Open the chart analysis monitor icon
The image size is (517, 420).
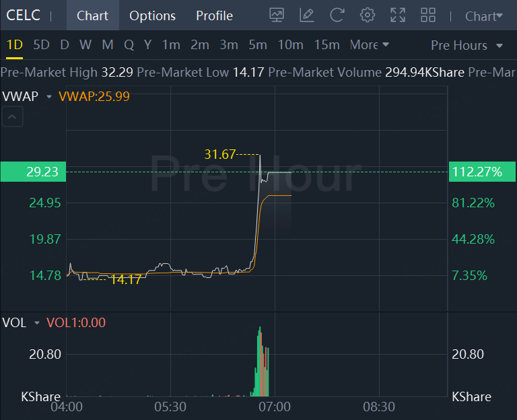click(x=276, y=15)
